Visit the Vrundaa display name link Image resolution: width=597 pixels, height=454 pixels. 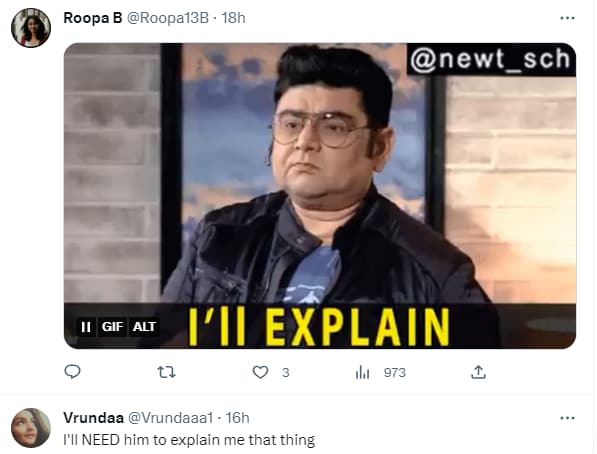[x=93, y=418]
